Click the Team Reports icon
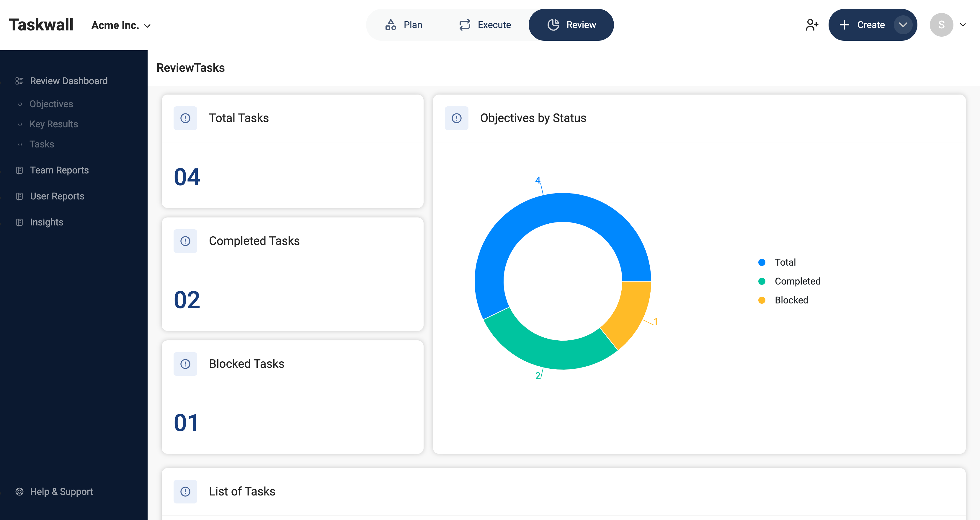 click(x=19, y=170)
